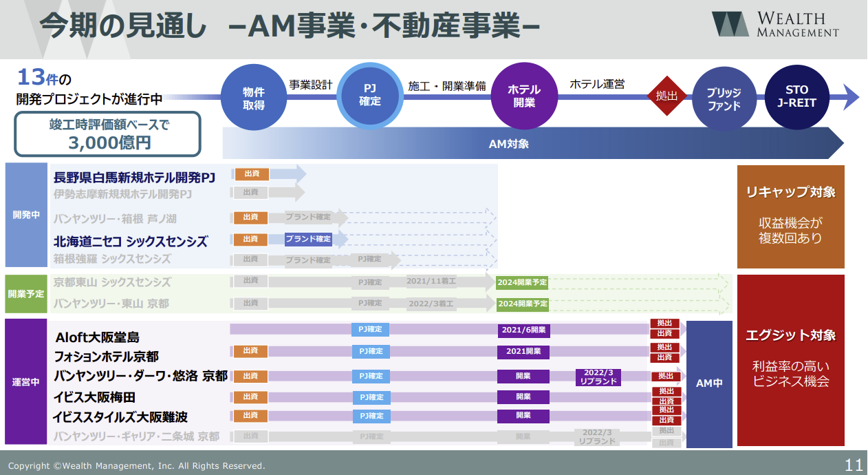The height and width of the screenshot is (475, 868).
Task: Click 京都東山 シックスセンシズ project name
Action: (x=112, y=283)
